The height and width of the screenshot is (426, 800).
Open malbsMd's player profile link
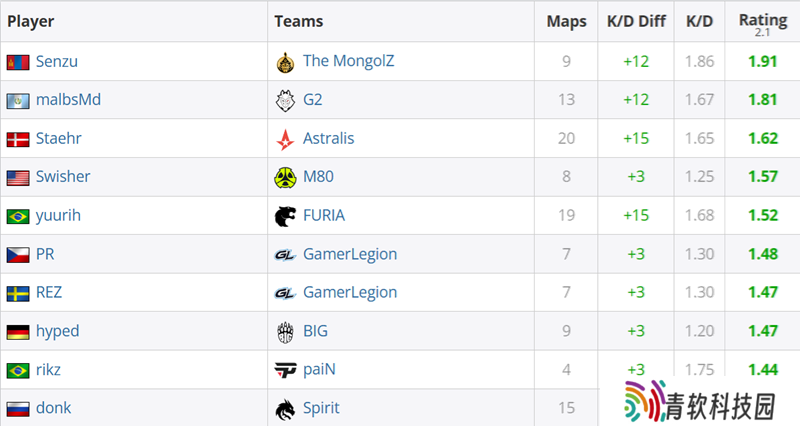coord(68,99)
